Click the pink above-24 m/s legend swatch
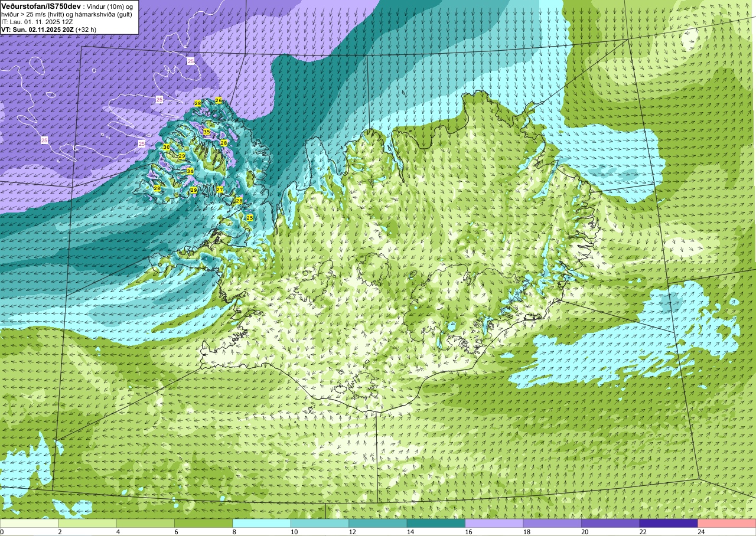Screen dimensions: 756x536 [727, 523]
